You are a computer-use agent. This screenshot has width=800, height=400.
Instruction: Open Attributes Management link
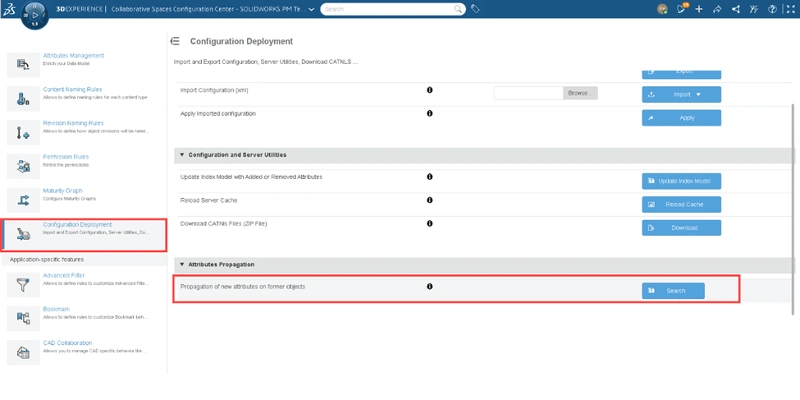pyautogui.click(x=73, y=56)
